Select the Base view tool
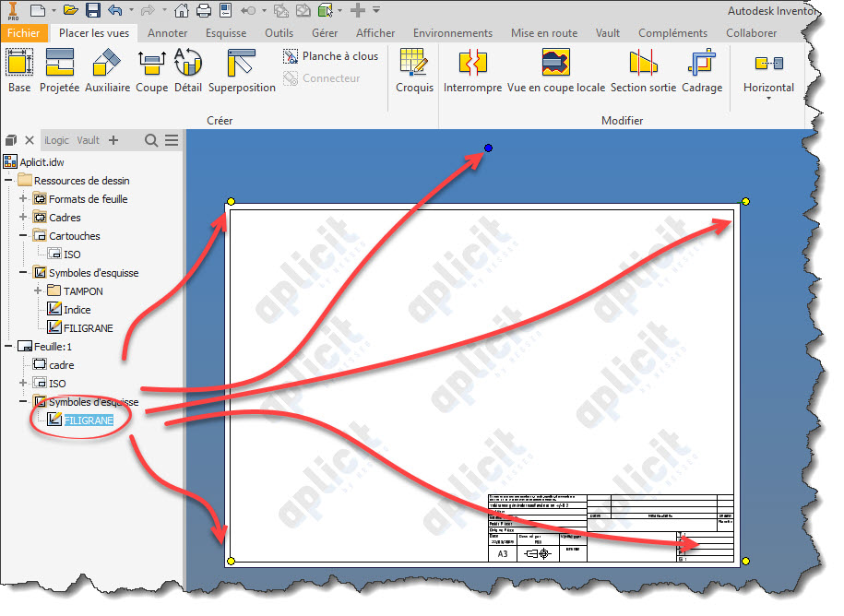Screen dimensions: 844x616 (18, 70)
